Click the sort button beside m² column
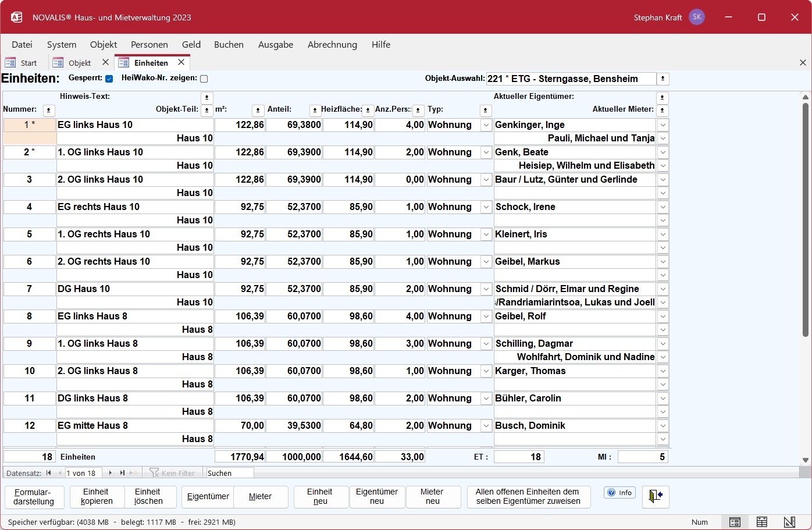The width and height of the screenshot is (812, 530). pyautogui.click(x=258, y=110)
